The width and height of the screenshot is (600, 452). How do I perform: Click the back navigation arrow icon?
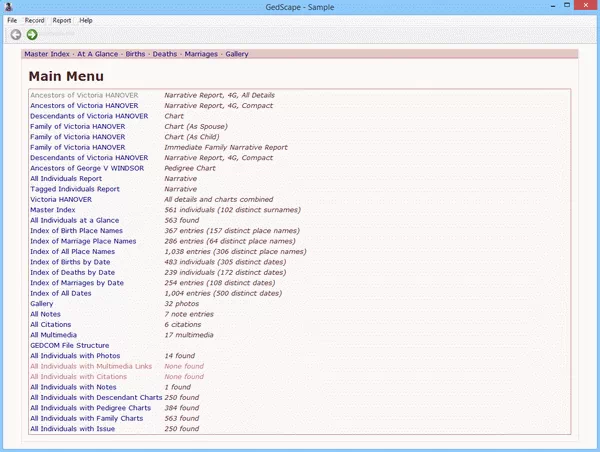coord(16,34)
